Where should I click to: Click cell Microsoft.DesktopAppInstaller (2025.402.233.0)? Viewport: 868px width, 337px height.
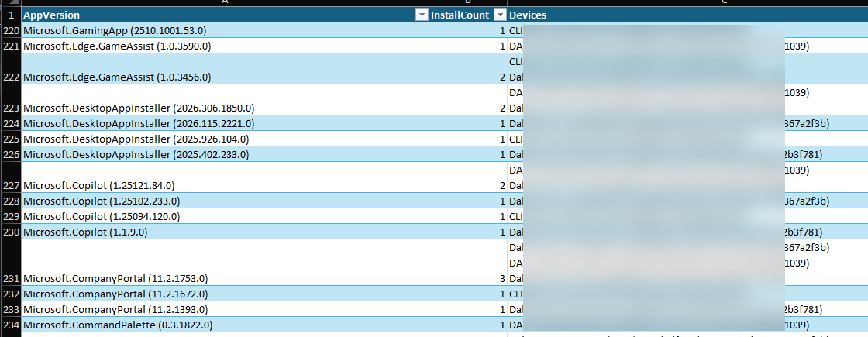[226, 154]
